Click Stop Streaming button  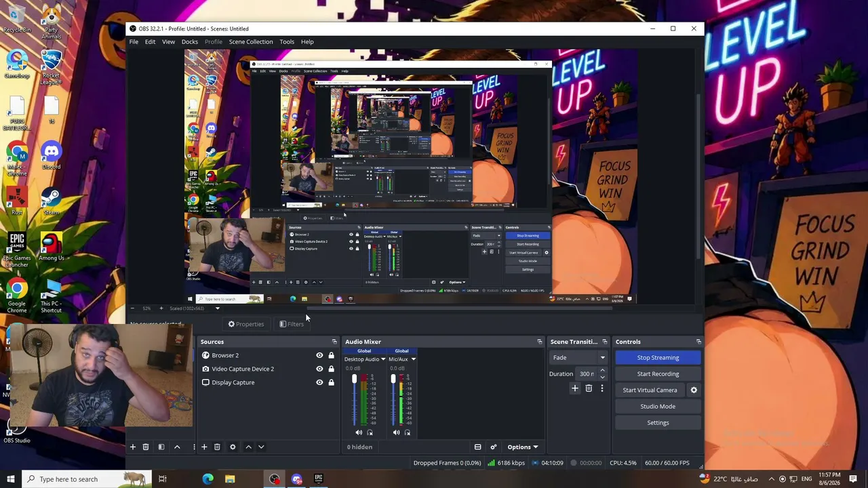[658, 357]
